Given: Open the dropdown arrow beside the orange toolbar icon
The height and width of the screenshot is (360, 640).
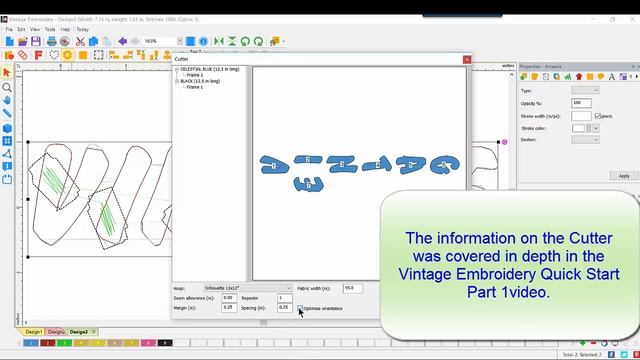Looking at the screenshot, I should 284,41.
